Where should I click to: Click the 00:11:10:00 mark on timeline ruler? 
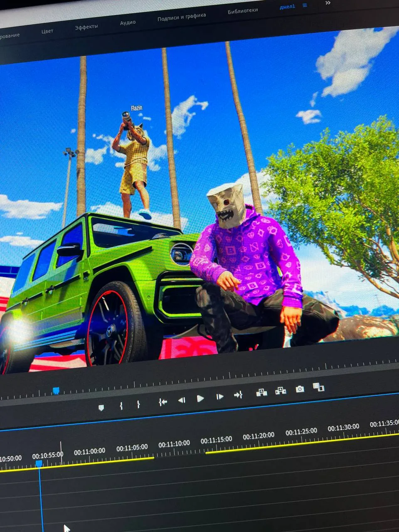[174, 444]
